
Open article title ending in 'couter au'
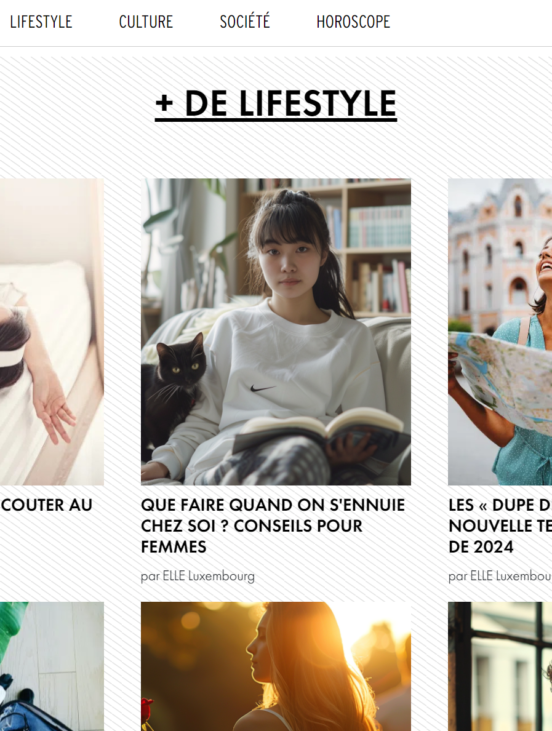(x=46, y=505)
